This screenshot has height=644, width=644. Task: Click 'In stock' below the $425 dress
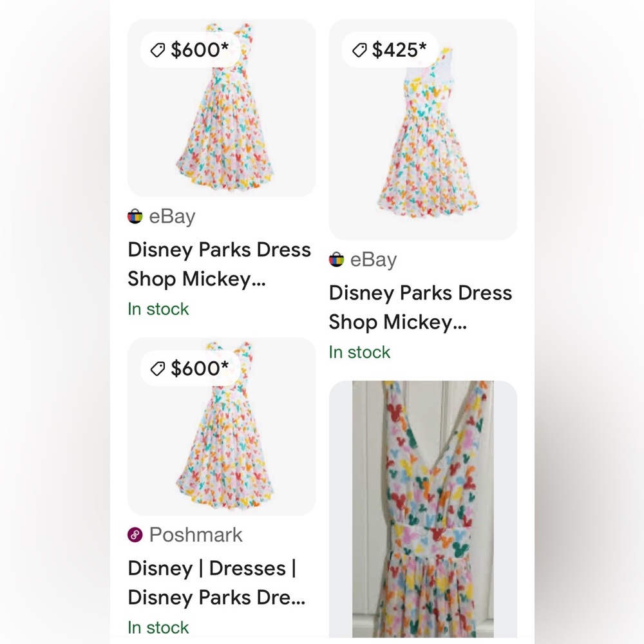tap(359, 352)
